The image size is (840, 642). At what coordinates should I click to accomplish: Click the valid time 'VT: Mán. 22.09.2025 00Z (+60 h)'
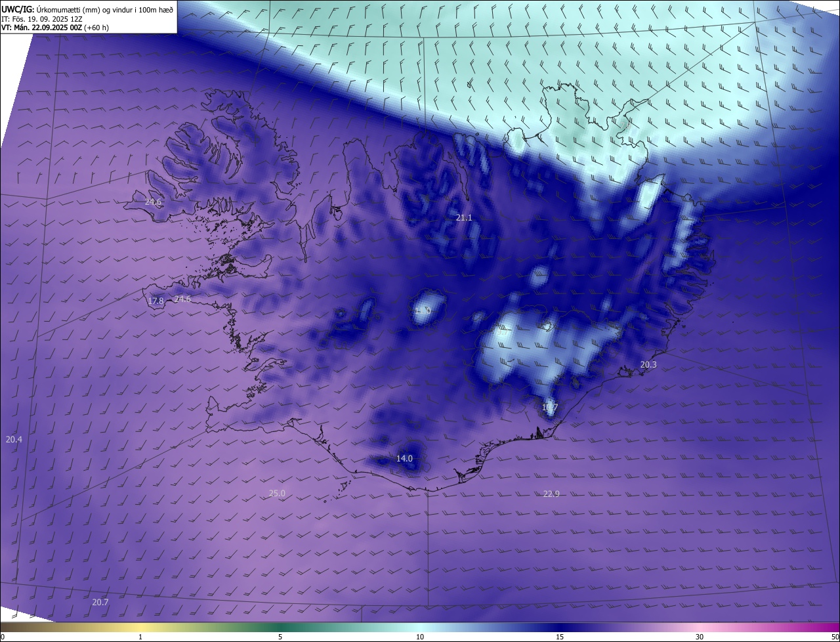55,28
